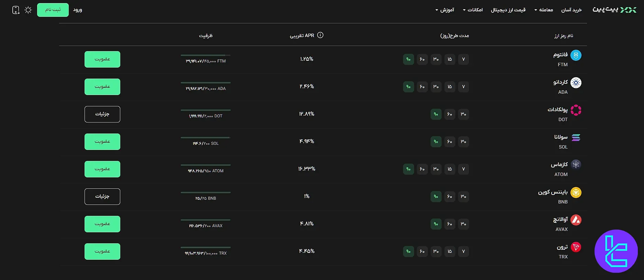Click the ظرفیت column header

pos(206,36)
